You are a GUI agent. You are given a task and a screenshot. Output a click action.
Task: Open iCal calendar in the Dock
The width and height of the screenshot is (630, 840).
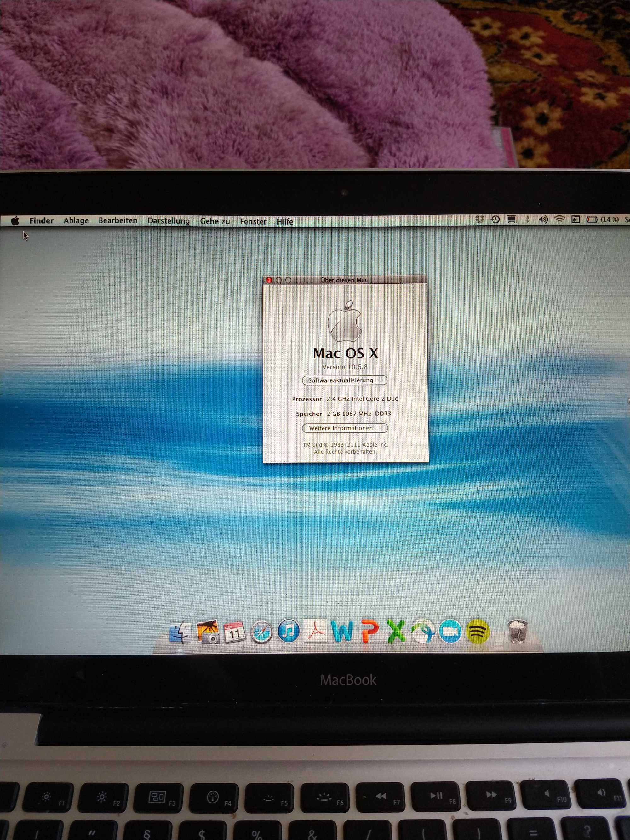point(234,632)
